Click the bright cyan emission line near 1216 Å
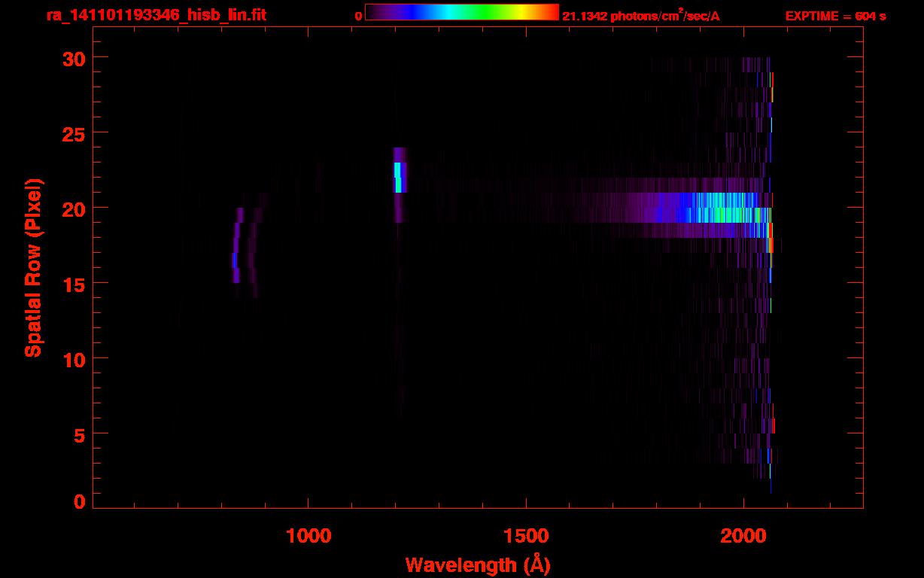Image resolution: width=924 pixels, height=578 pixels. (x=400, y=177)
